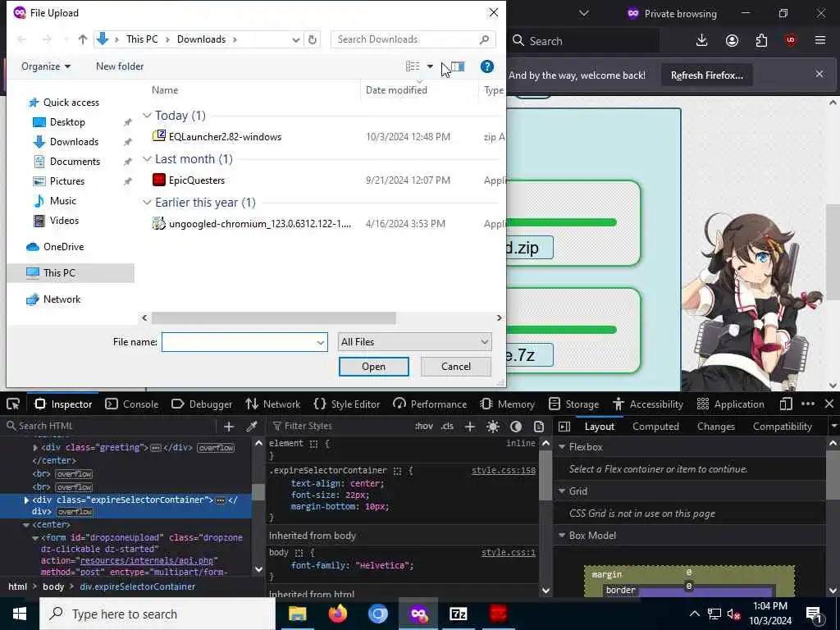
Task: Select Network in the navigation pane
Action: coord(62,299)
